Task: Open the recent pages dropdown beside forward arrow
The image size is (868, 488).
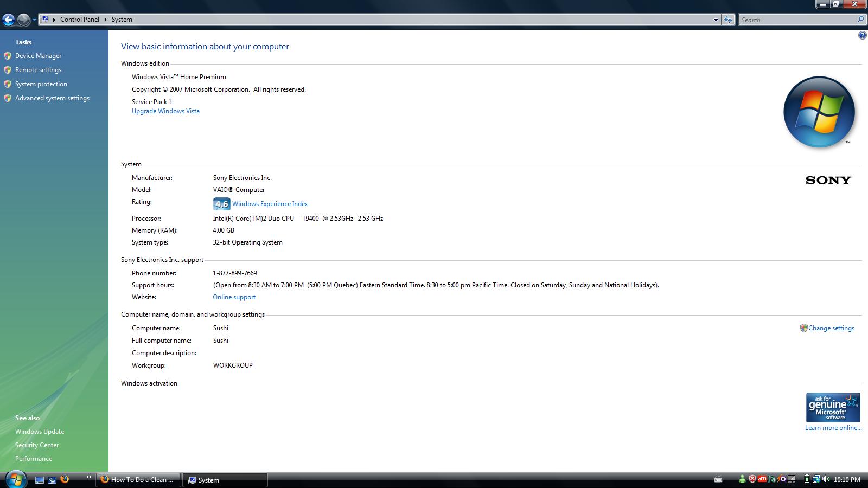Action: pos(34,20)
